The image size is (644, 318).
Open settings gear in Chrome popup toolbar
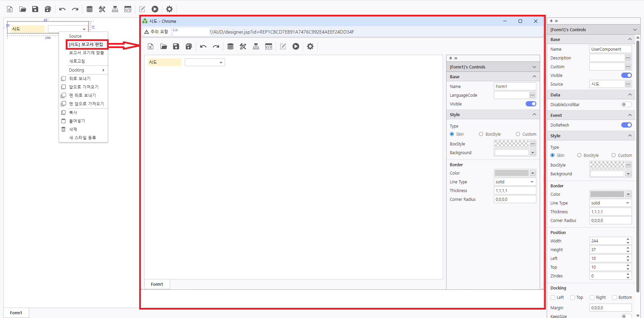pyautogui.click(x=310, y=46)
